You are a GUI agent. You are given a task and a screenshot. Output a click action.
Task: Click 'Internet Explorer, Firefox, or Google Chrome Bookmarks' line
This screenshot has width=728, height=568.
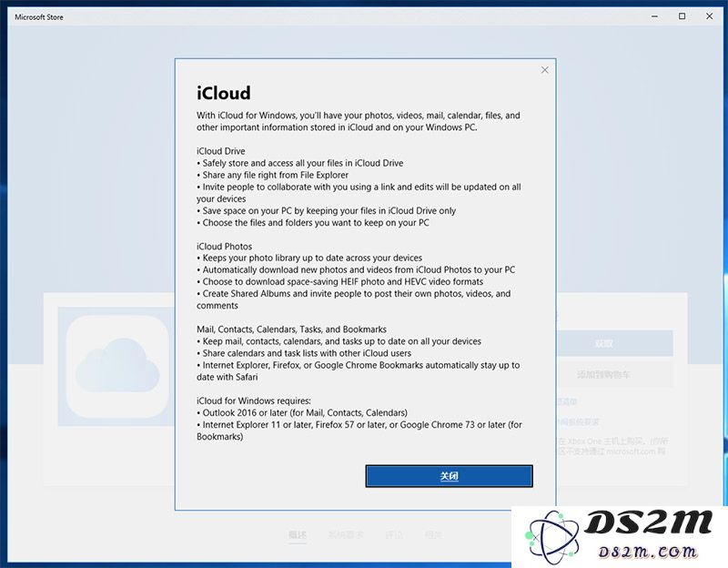[358, 371]
